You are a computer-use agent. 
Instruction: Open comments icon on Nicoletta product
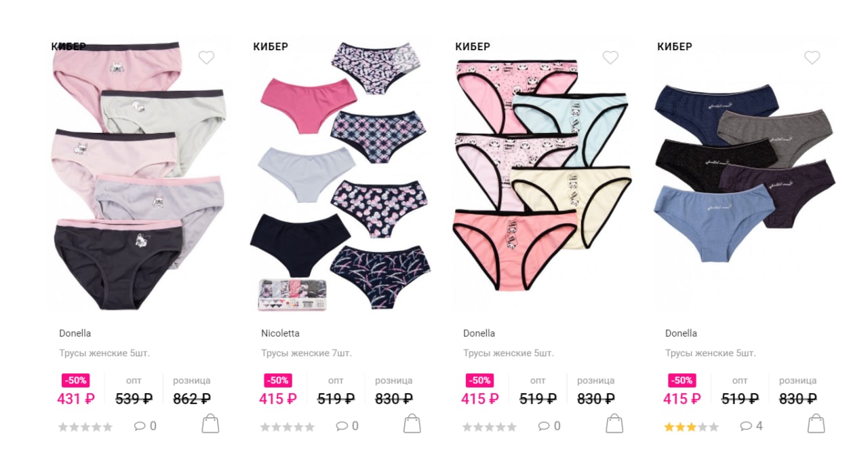(x=347, y=426)
